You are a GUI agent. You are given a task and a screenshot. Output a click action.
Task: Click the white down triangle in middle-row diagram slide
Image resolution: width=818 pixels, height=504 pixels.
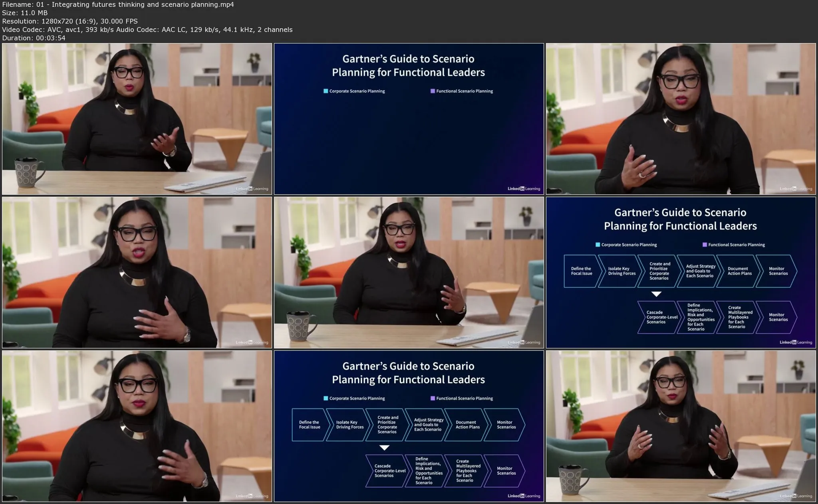click(656, 294)
